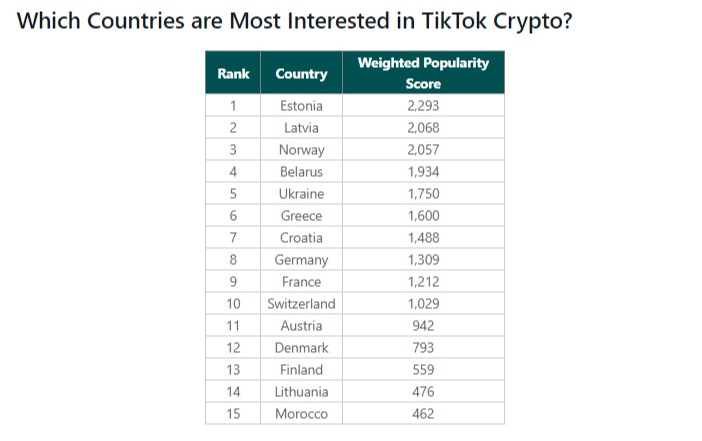
Task: Select the Lithuania country cell
Action: [x=301, y=391]
